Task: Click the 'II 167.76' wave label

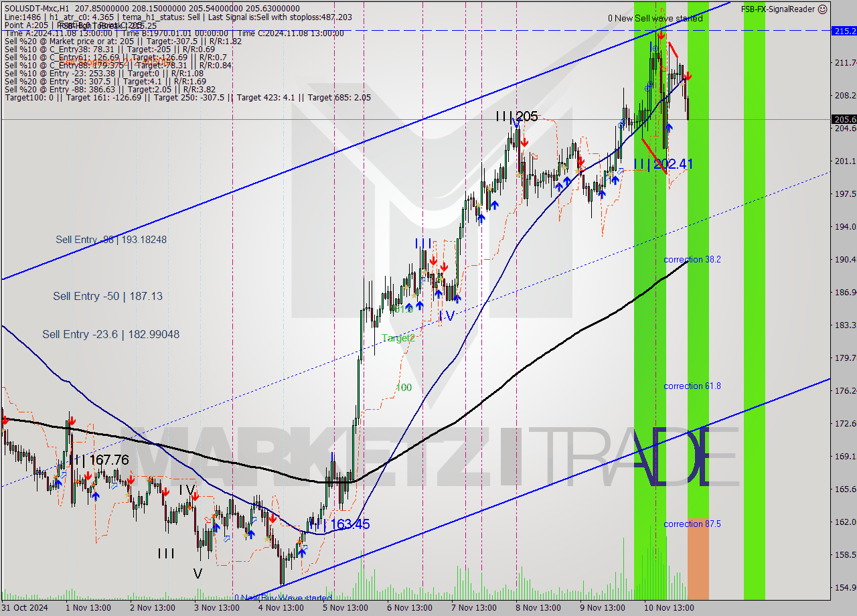Action: (99, 460)
